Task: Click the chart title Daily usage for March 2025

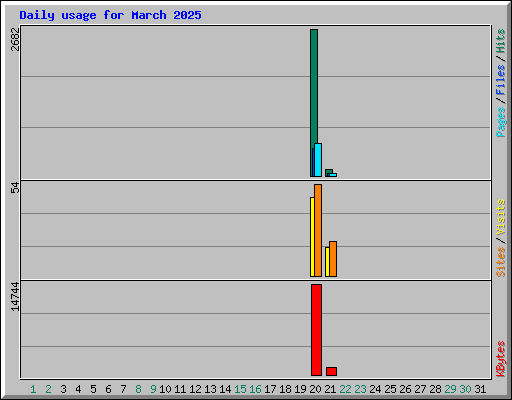Action: click(110, 15)
